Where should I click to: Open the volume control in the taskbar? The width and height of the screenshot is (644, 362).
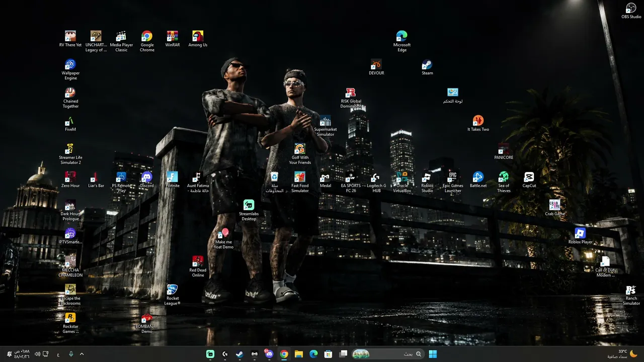point(37,354)
